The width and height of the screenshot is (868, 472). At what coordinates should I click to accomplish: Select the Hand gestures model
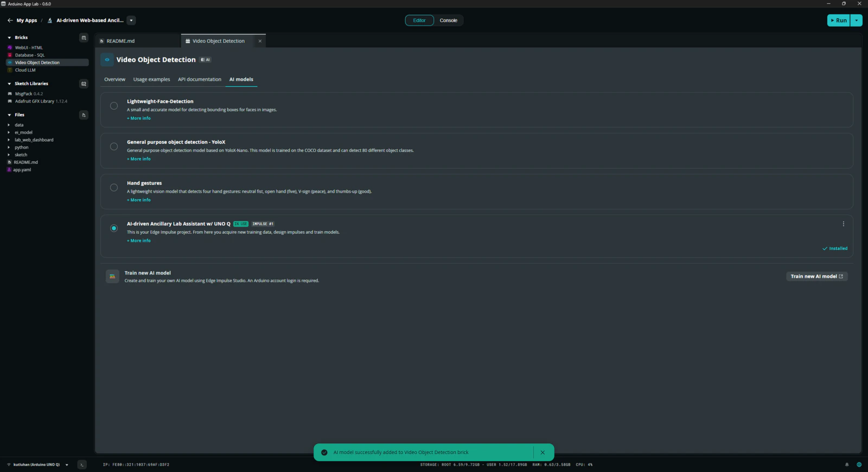114,188
